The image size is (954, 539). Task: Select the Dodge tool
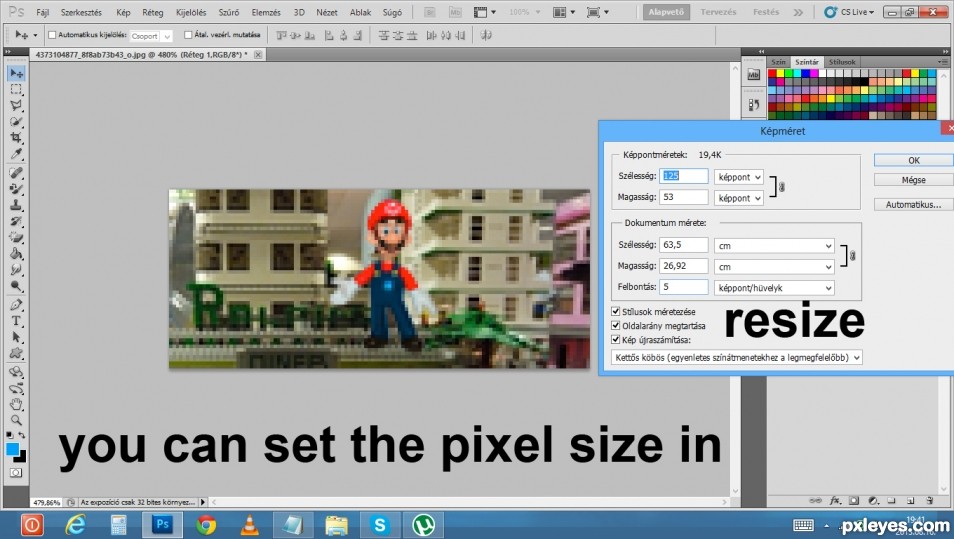(16, 285)
